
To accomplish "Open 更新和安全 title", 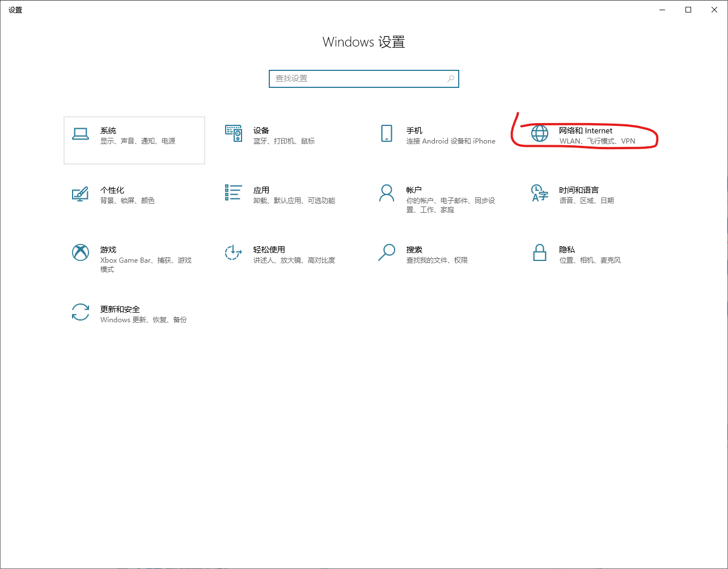I will (120, 309).
